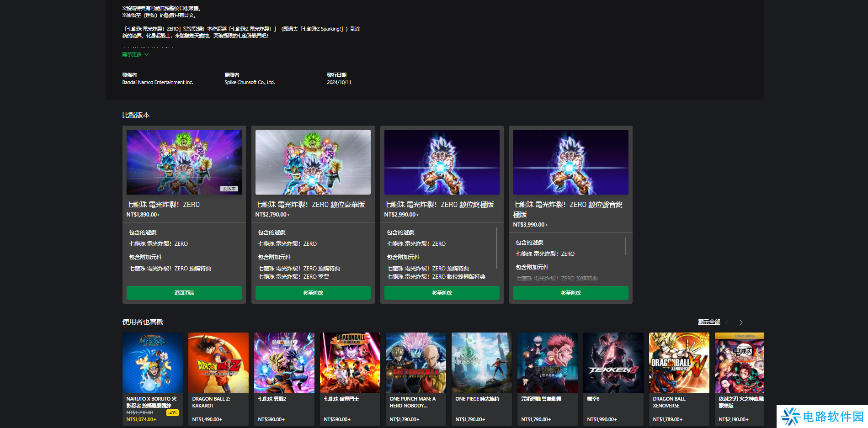
Task: Click 數位豪華版 edition cover image
Action: 313,162
